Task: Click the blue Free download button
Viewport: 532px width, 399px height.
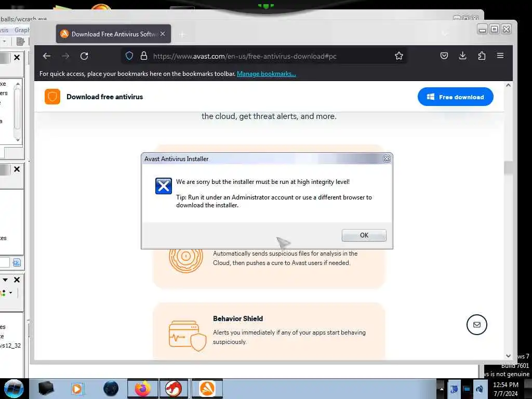Action: tap(455, 97)
